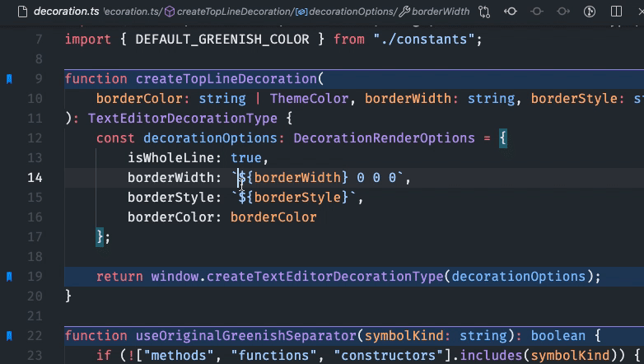644x364 pixels.
Task: Click the decoration.ts file icon
Action: (x=22, y=12)
